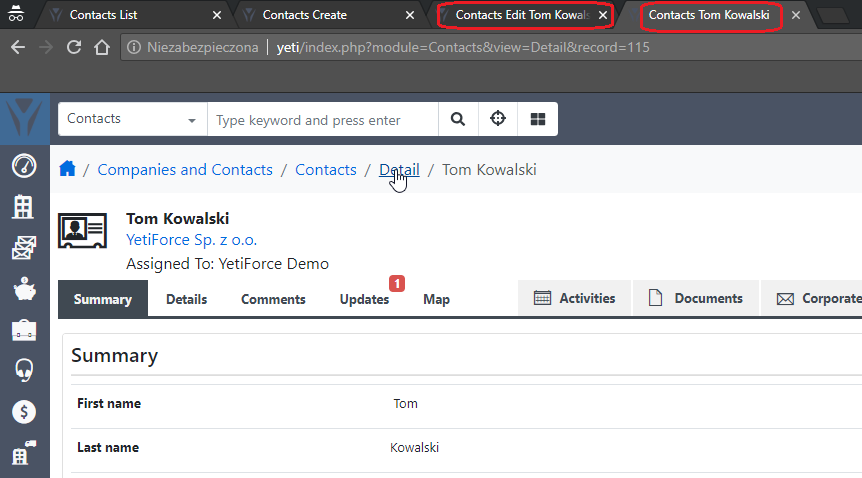Image resolution: width=862 pixels, height=478 pixels.
Task: Open the Updates tab
Action: click(x=364, y=299)
